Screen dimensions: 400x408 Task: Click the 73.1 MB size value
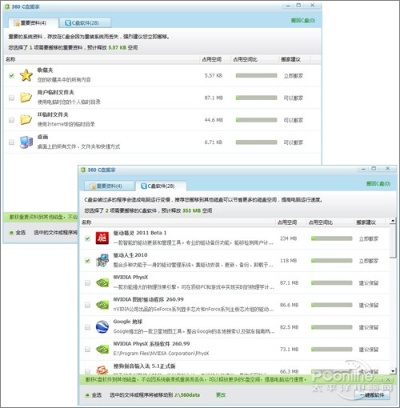pyautogui.click(x=289, y=349)
